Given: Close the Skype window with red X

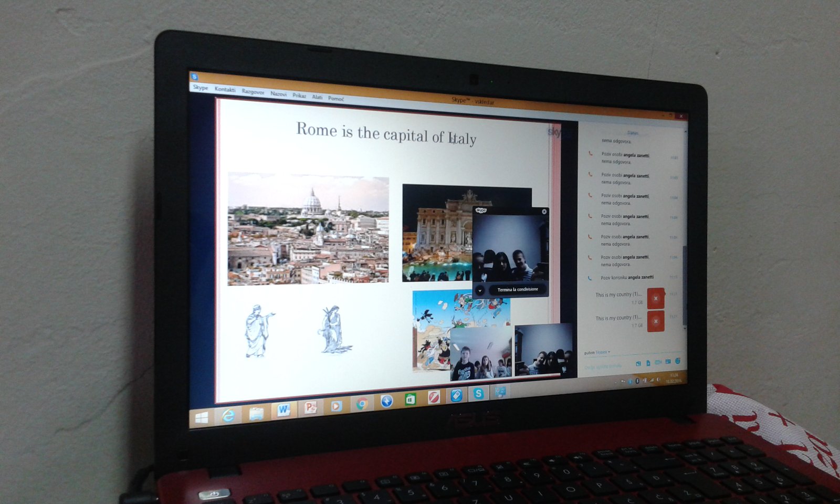Looking at the screenshot, I should click(x=681, y=116).
